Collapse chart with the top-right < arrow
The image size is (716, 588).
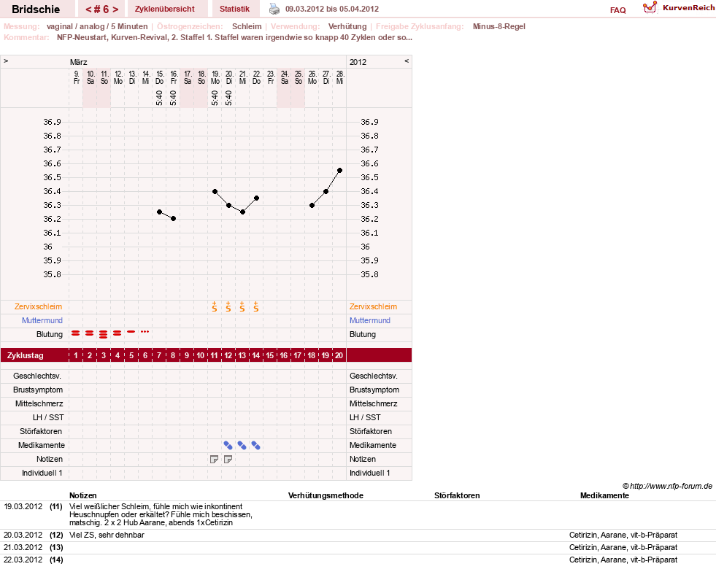(407, 61)
